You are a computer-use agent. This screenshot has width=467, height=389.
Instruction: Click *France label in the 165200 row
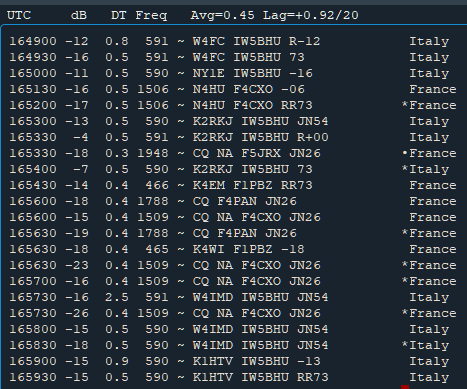429,105
